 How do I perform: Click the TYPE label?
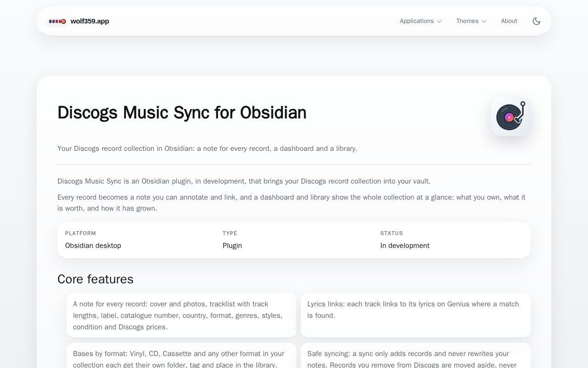point(230,233)
